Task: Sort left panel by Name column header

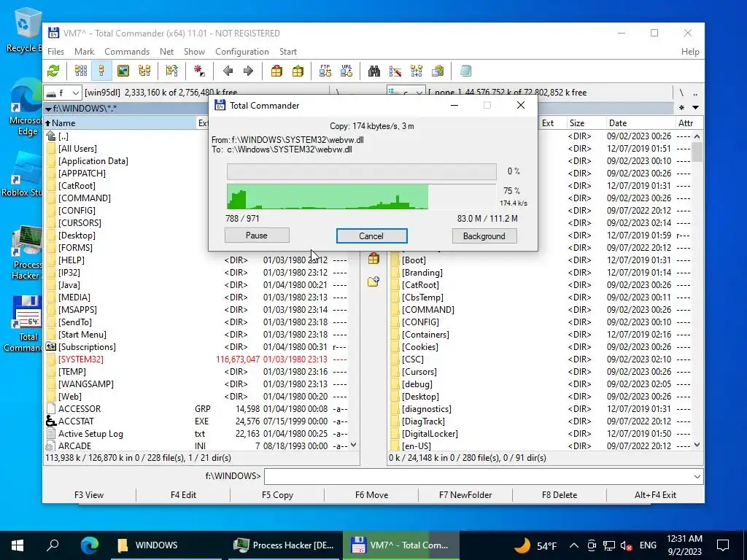Action: click(119, 122)
